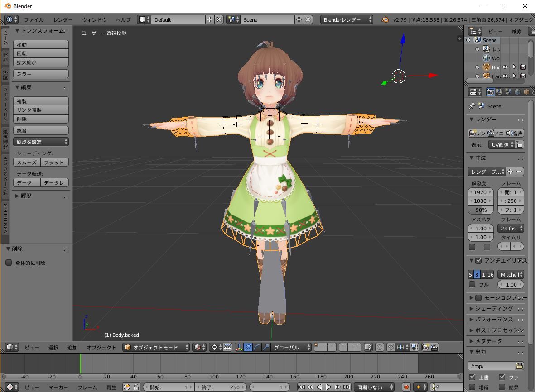Open the render properties tab
The width and height of the screenshot is (535, 392).
(x=490, y=92)
